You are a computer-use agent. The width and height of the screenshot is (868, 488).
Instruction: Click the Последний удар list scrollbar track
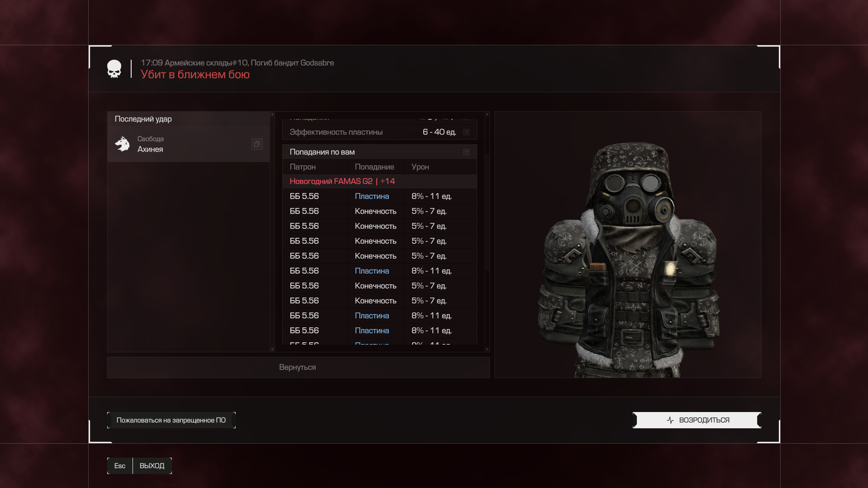tap(272, 232)
